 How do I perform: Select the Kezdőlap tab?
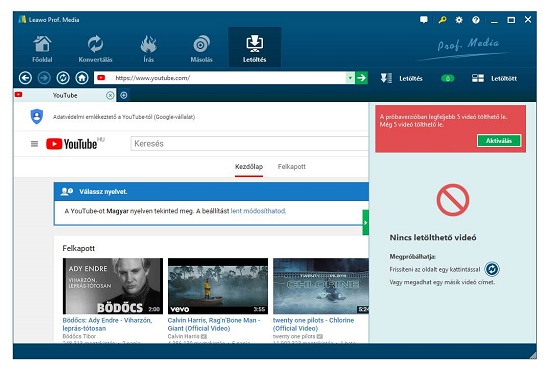249,167
